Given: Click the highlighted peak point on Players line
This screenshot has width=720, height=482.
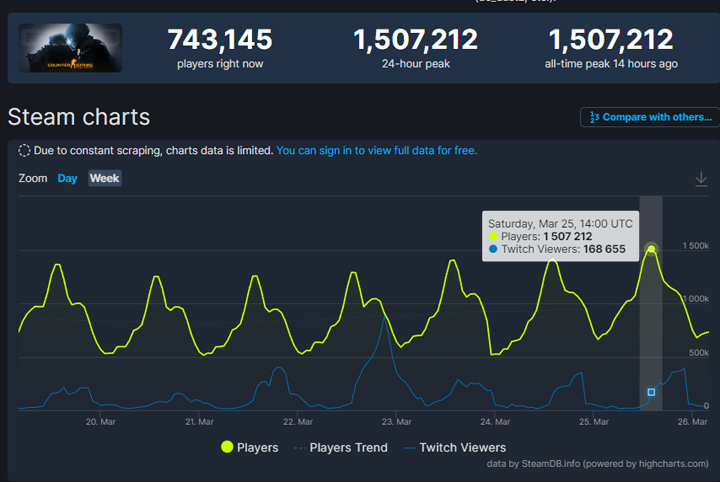Looking at the screenshot, I should (x=651, y=249).
